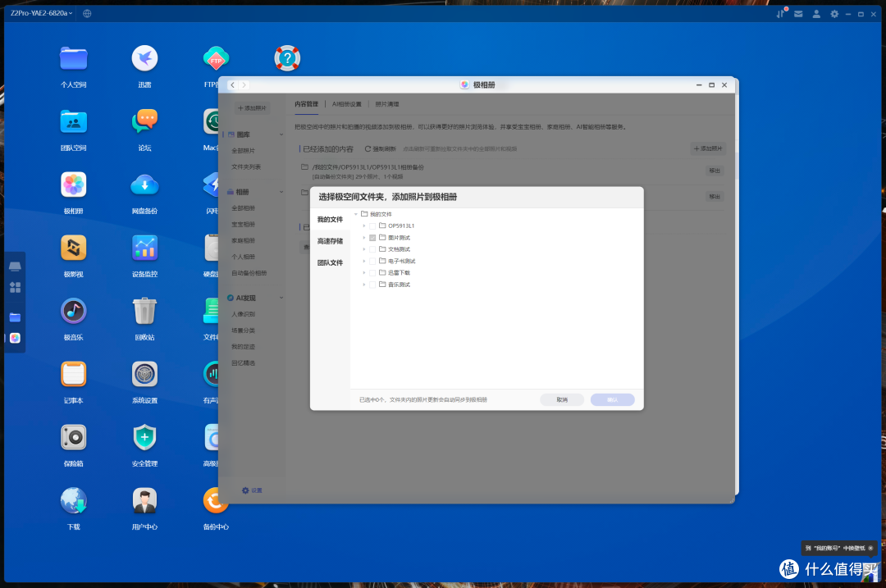The width and height of the screenshot is (886, 588).
Task: Launch the 备份中心 backup center
Action: [216, 501]
